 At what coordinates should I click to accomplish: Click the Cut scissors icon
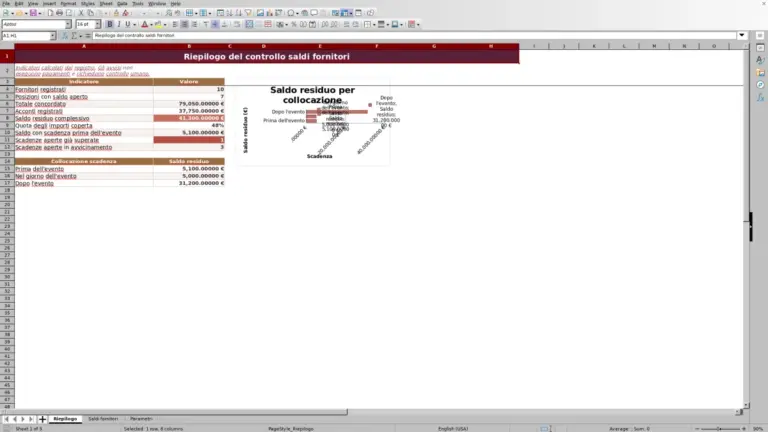[81, 13]
